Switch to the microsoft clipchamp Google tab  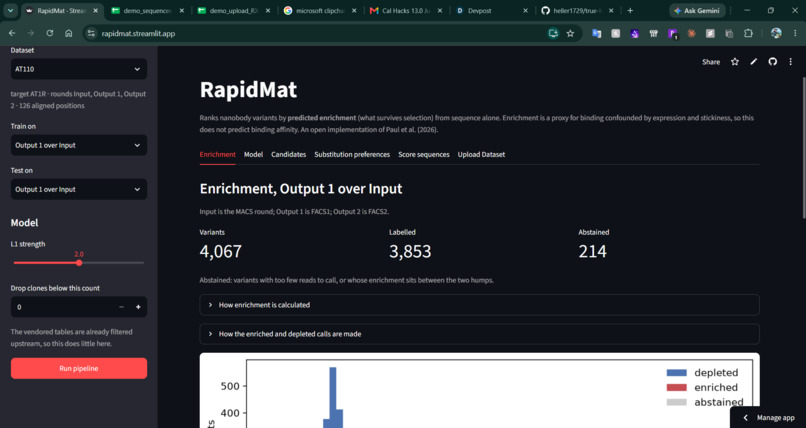point(320,10)
